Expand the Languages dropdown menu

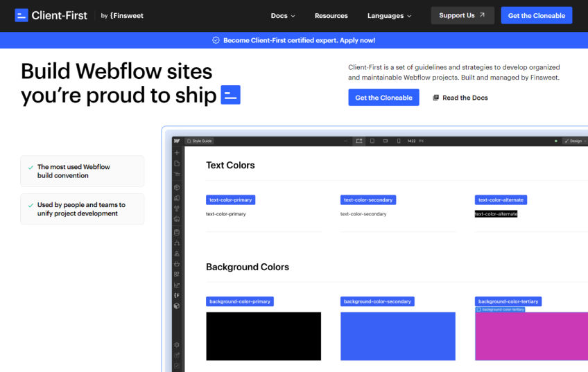[389, 16]
